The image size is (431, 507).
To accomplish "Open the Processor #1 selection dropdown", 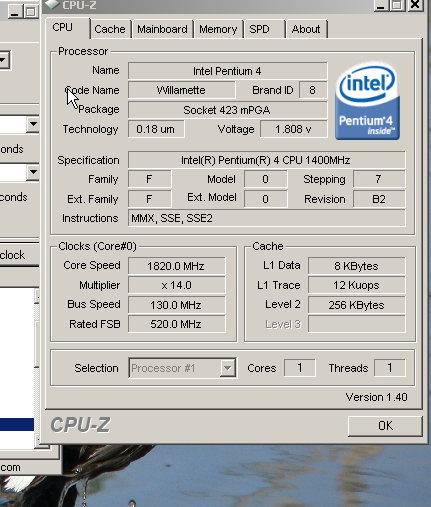I will (228, 368).
